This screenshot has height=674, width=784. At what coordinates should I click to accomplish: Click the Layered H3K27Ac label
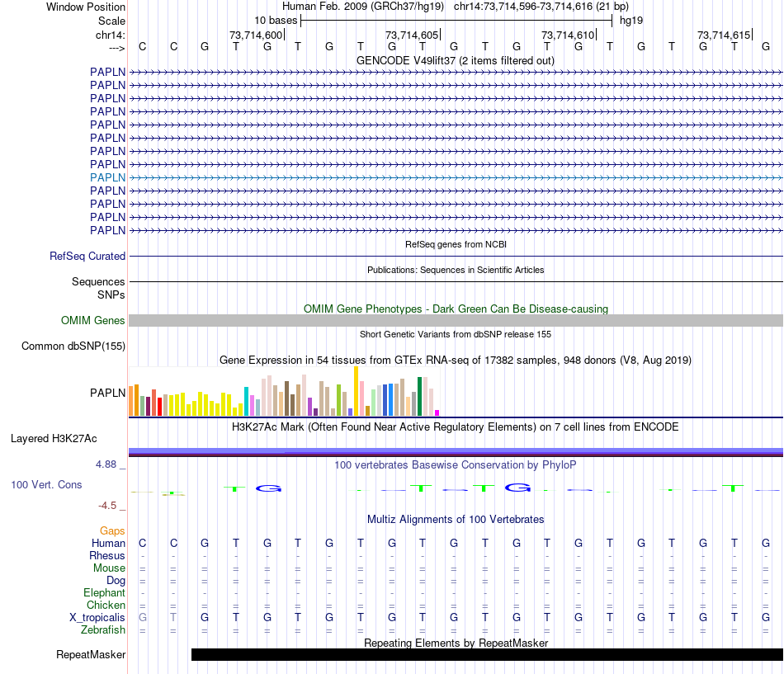click(54, 439)
